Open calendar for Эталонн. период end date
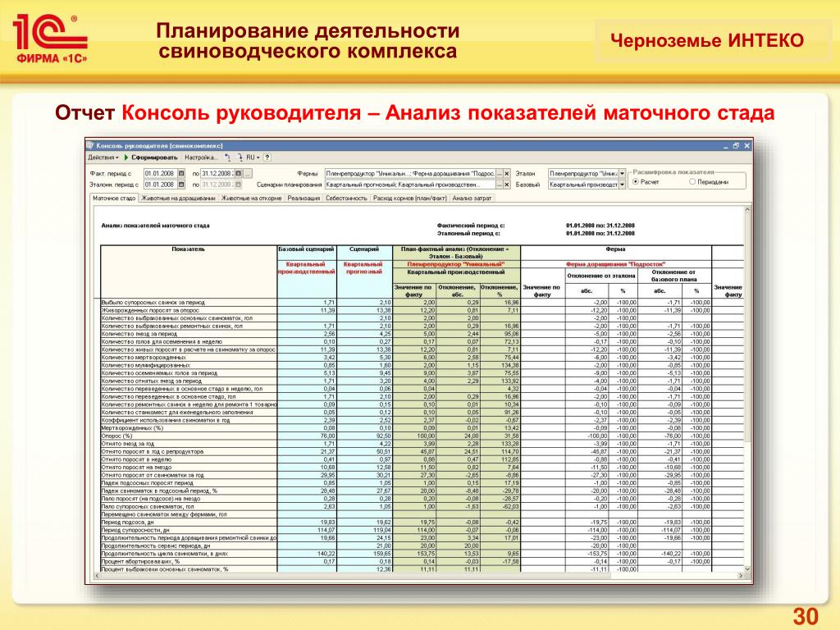Image resolution: width=840 pixels, height=630 pixels. pyautogui.click(x=239, y=185)
